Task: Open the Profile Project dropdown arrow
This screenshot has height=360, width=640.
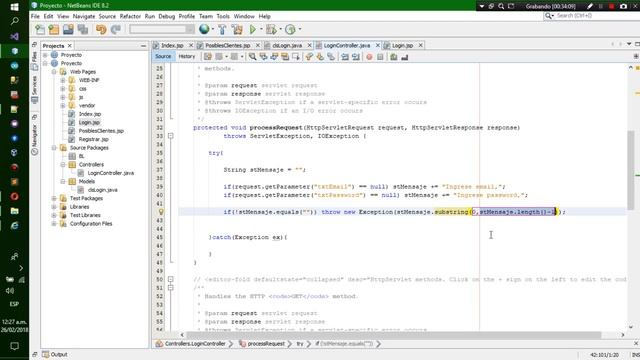Action: (300, 29)
